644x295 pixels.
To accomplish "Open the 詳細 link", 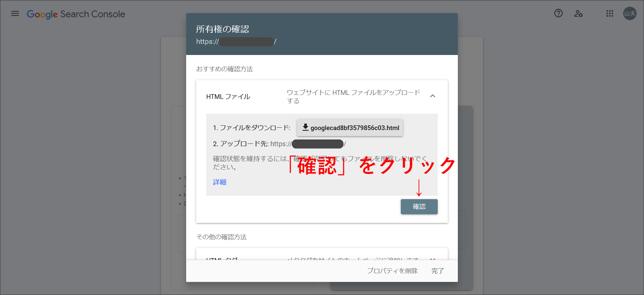I will (x=220, y=182).
